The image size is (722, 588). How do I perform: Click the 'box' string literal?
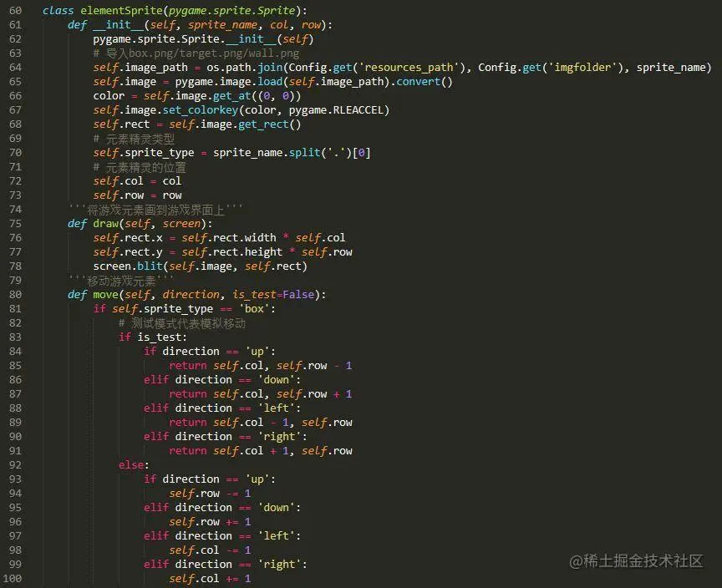click(x=254, y=309)
